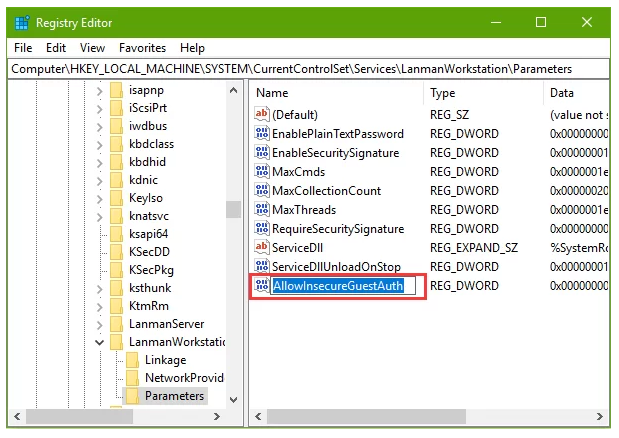Select the KtmRm tree item
This screenshot has width=619, height=438.
(x=148, y=306)
